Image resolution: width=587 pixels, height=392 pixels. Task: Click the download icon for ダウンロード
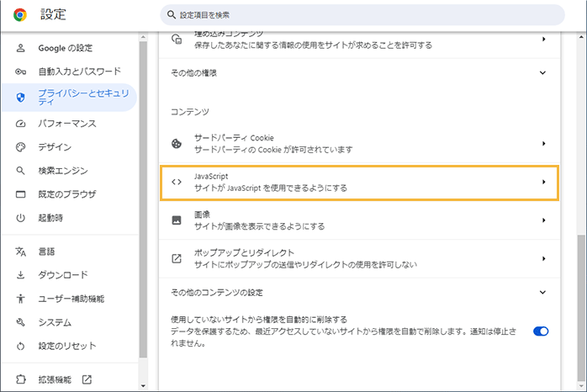[20, 275]
